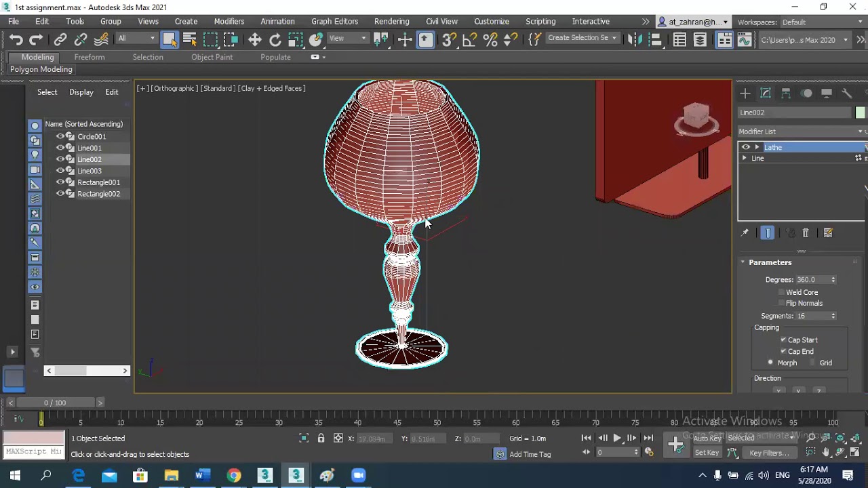Screen dimensions: 868x488
Task: Open the Hierarchy command panel tab
Action: click(786, 94)
